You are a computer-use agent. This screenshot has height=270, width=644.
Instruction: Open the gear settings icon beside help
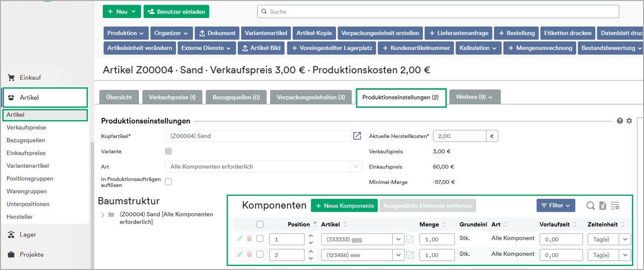click(629, 121)
